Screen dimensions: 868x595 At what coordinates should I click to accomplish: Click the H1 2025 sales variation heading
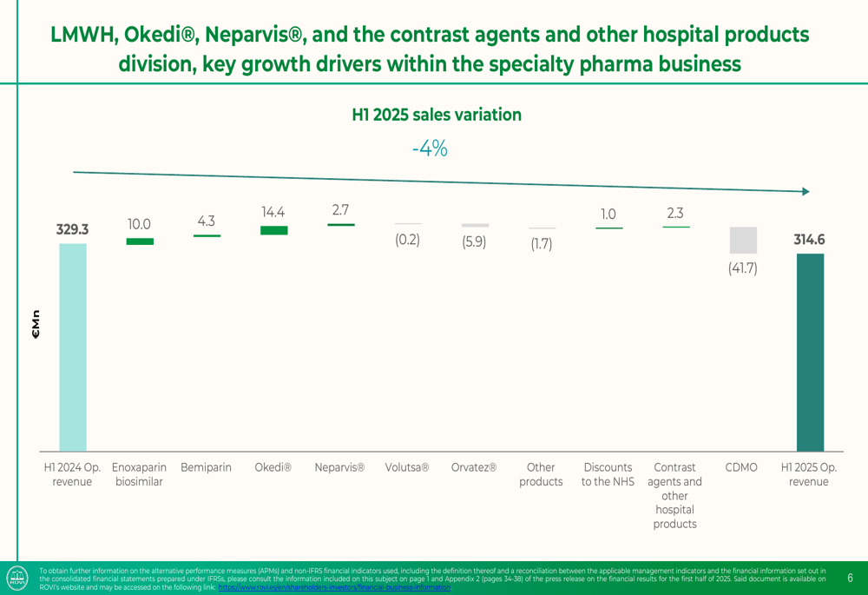436,116
